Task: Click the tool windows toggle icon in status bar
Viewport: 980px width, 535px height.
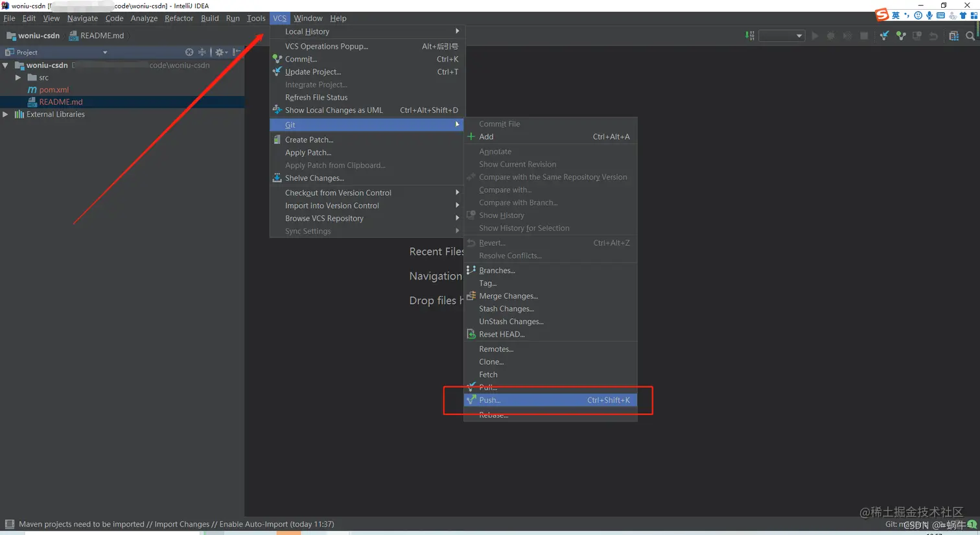Action: click(x=9, y=524)
